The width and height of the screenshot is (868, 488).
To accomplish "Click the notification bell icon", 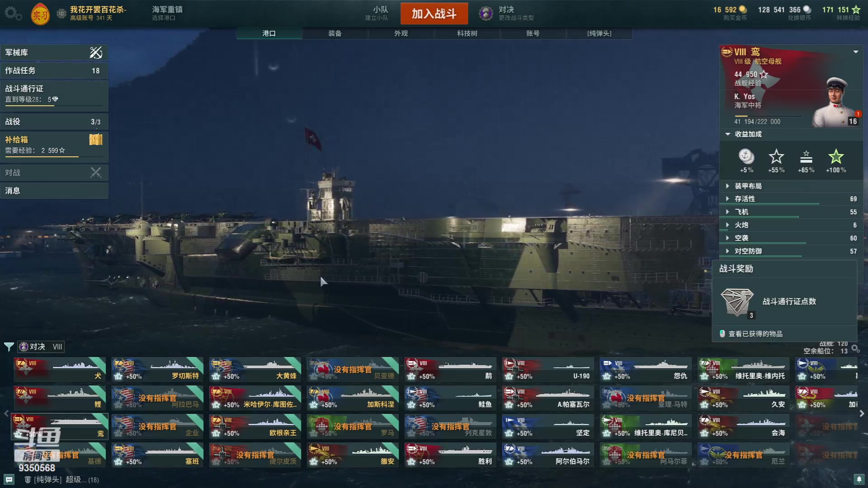I will [x=859, y=479].
